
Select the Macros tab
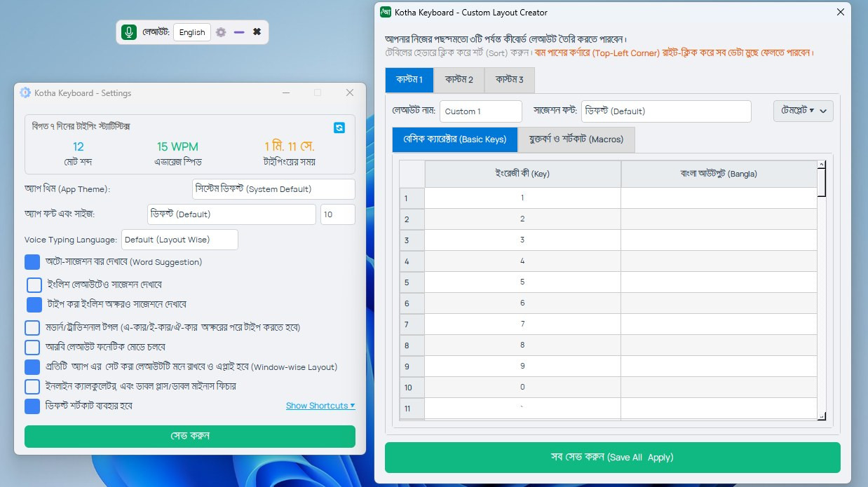pos(577,139)
